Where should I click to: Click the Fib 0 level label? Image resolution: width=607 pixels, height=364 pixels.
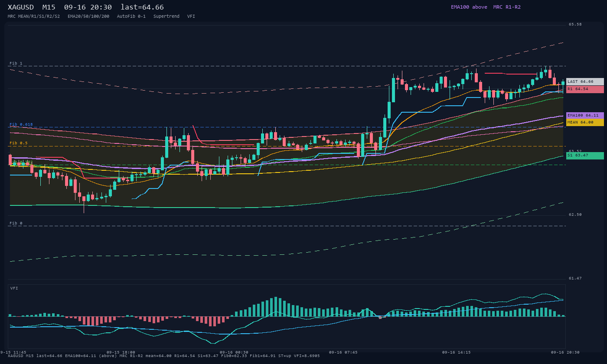point(16,223)
